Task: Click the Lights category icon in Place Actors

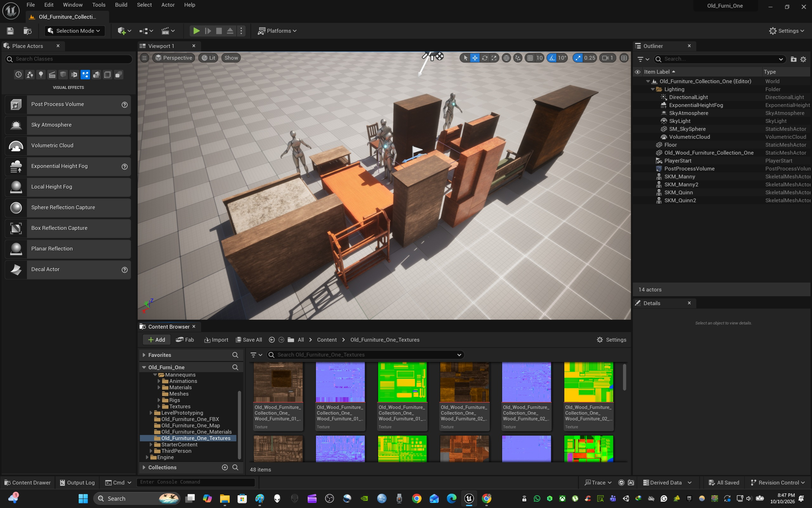Action: click(x=41, y=75)
